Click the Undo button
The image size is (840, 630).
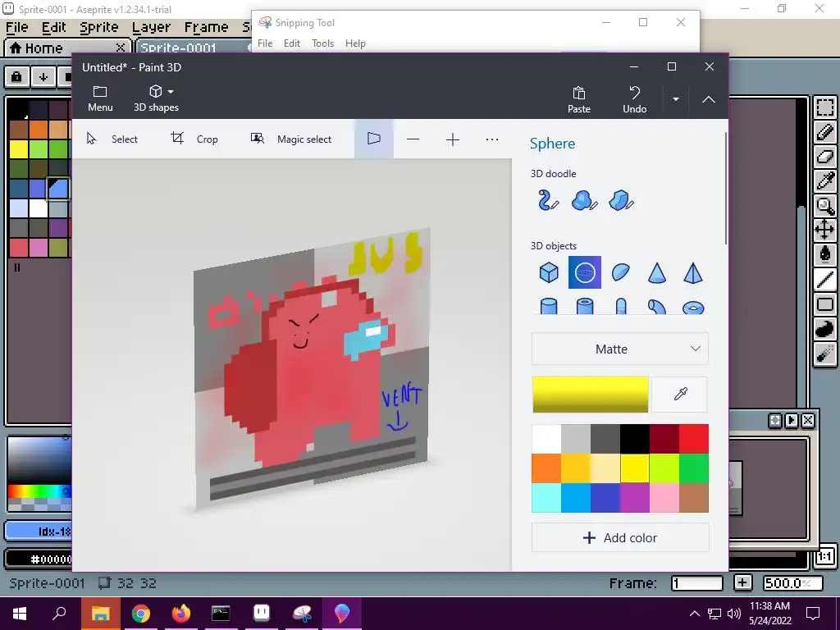tap(634, 99)
